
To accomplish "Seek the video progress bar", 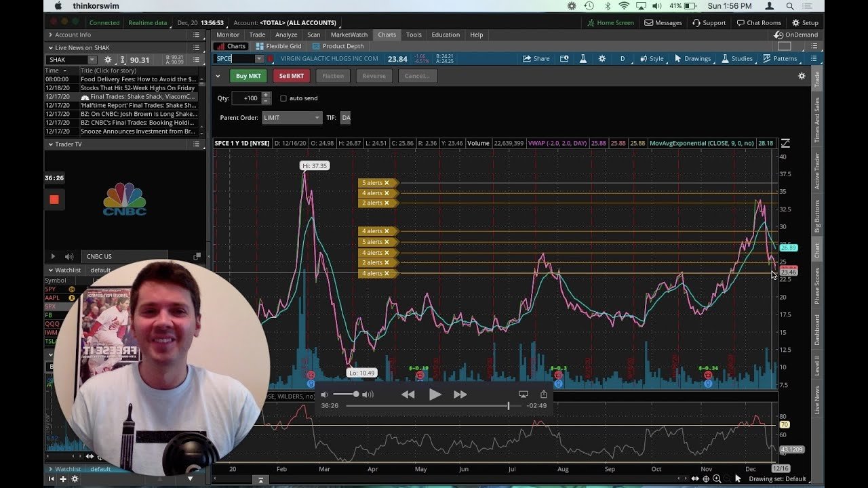I will 427,405.
